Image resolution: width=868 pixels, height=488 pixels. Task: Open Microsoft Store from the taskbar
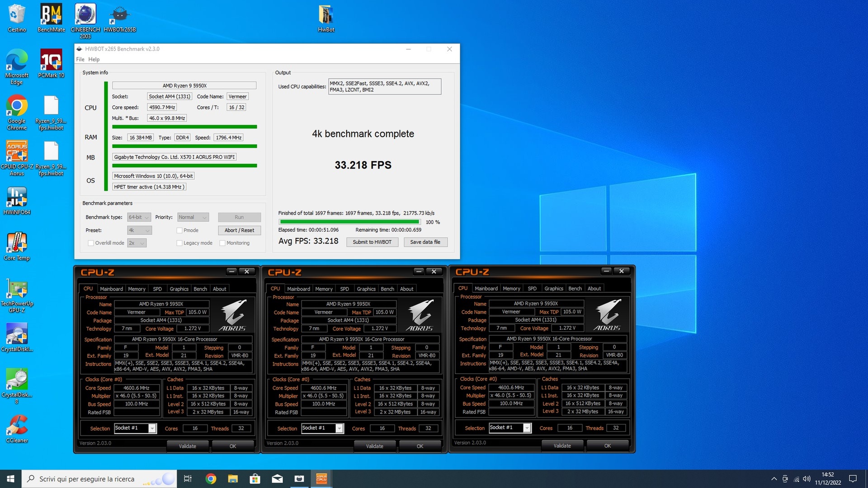255,479
